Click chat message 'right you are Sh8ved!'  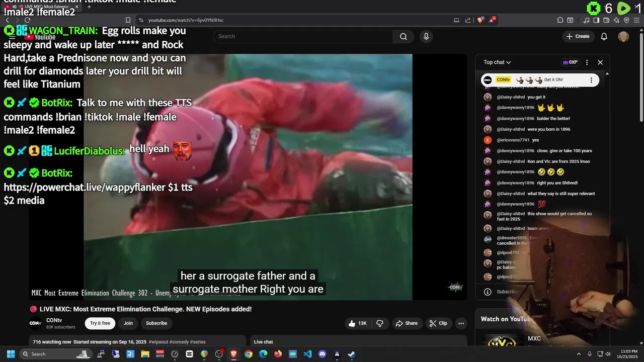pyautogui.click(x=557, y=183)
